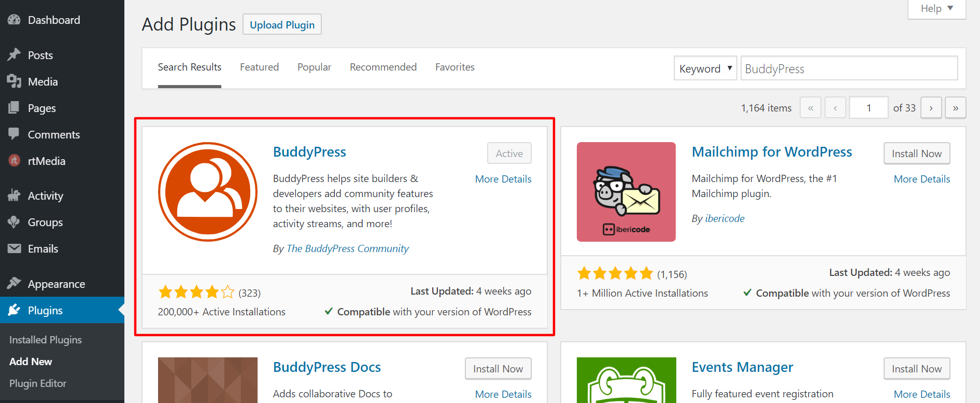Open the Mailchimp for WordPress title link
This screenshot has height=403, width=980.
(x=772, y=152)
